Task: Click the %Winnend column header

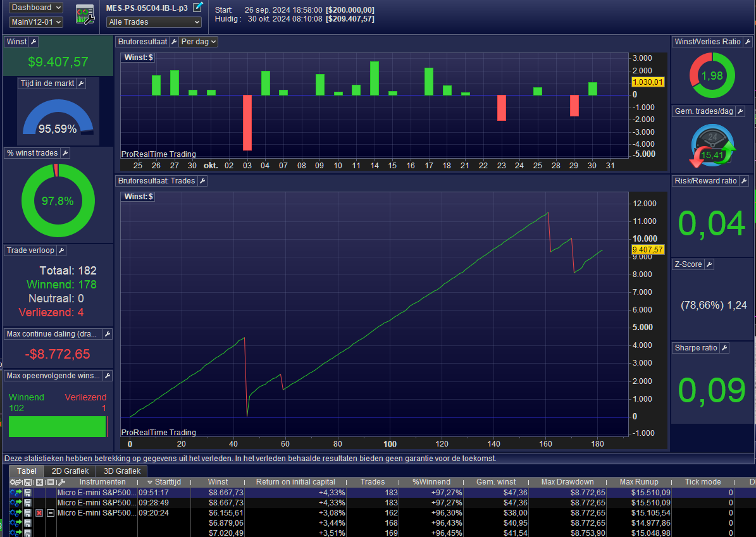Action: (431, 482)
